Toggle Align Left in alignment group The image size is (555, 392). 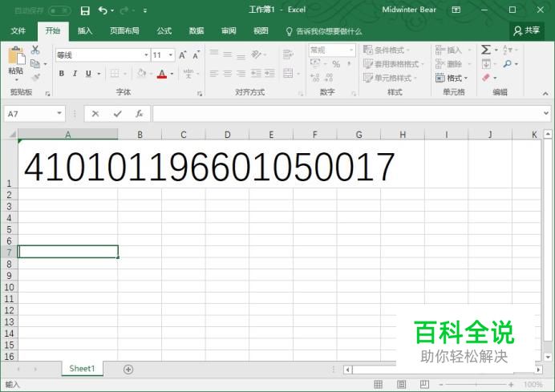pos(214,74)
